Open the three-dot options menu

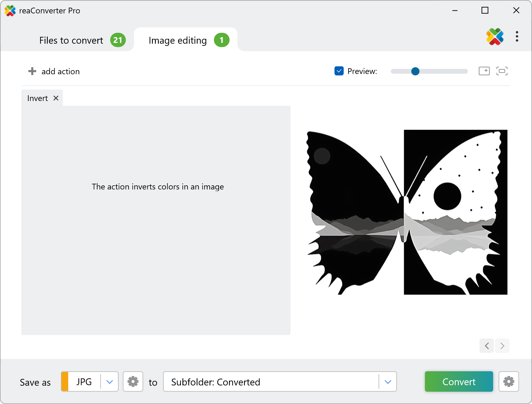click(x=517, y=36)
